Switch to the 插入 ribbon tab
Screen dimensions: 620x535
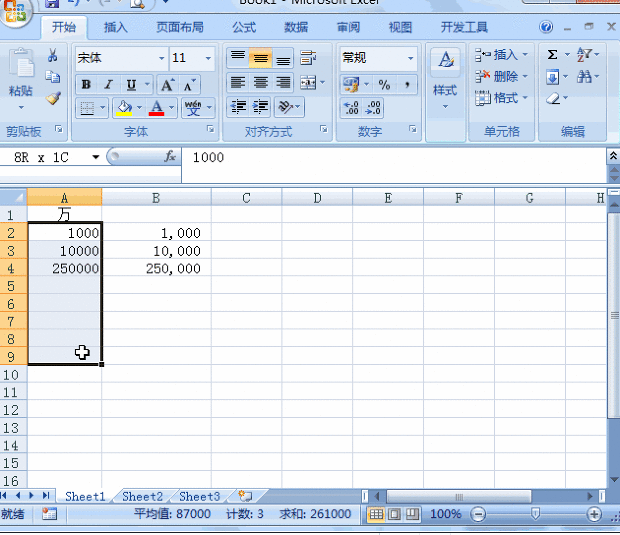coord(115,27)
